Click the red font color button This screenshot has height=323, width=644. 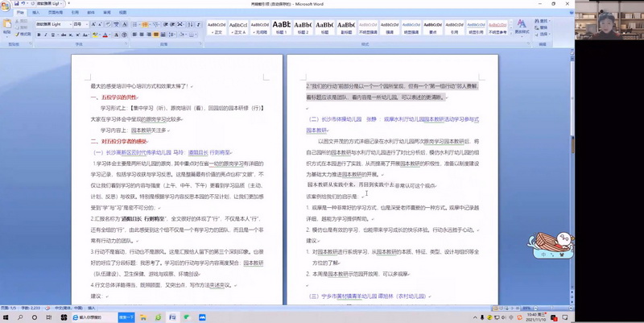[x=104, y=35]
